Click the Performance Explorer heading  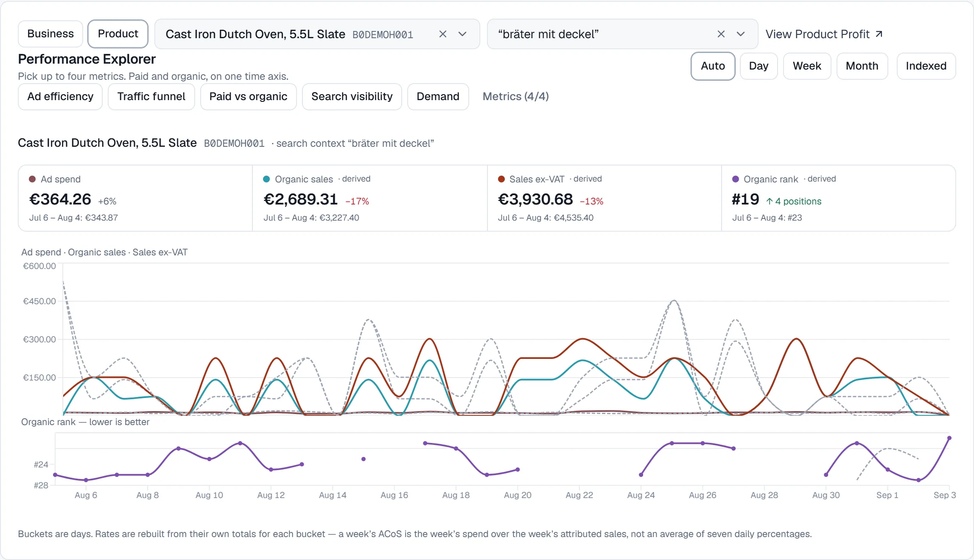[87, 59]
